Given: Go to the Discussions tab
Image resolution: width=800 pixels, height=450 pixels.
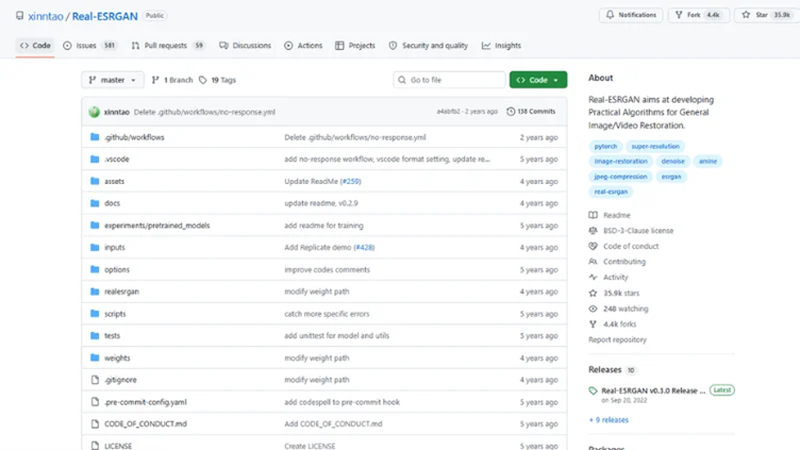Looking at the screenshot, I should click(x=245, y=45).
